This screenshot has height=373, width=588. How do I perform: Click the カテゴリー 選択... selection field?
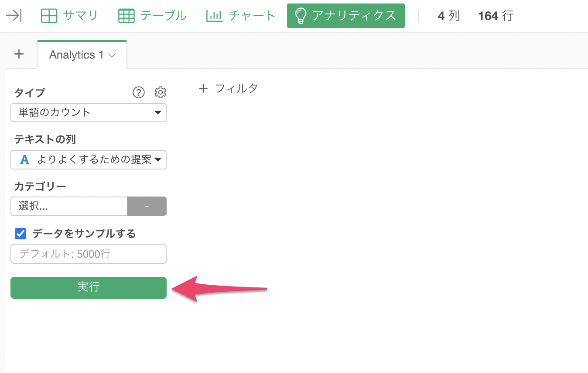[x=69, y=206]
